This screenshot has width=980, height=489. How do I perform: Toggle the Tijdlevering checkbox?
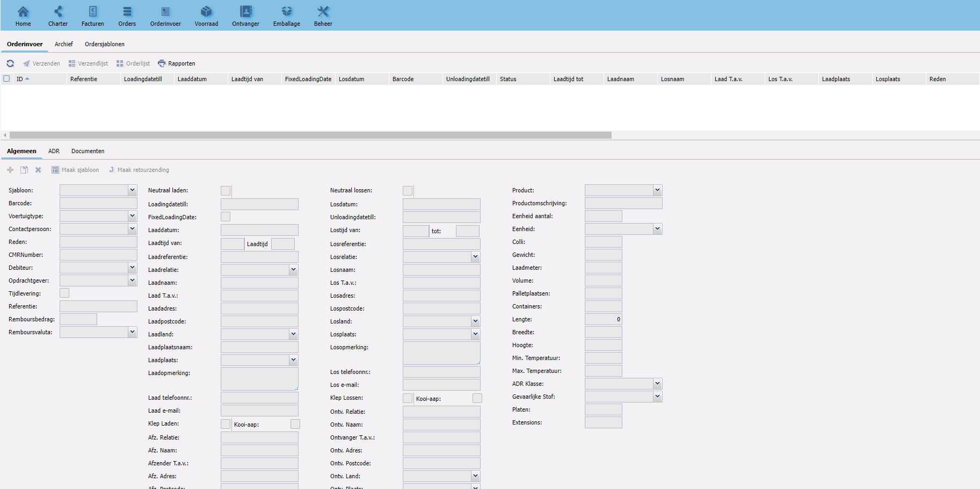[x=64, y=293]
